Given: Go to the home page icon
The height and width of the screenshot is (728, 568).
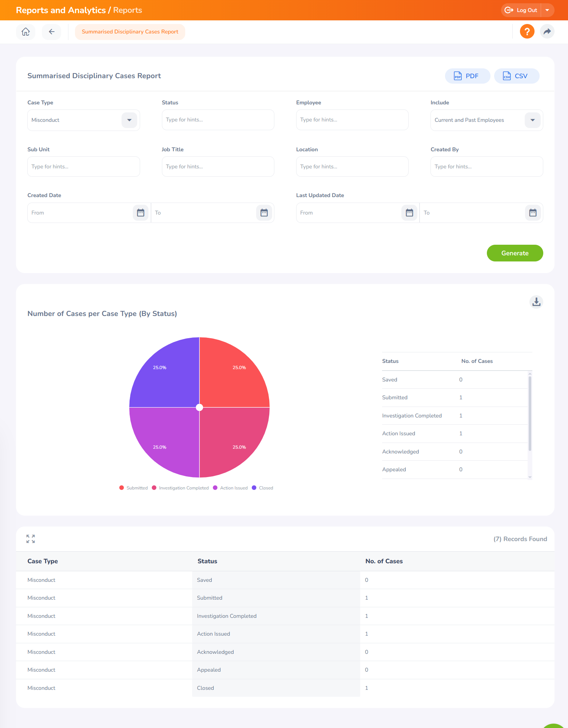Looking at the screenshot, I should point(25,32).
